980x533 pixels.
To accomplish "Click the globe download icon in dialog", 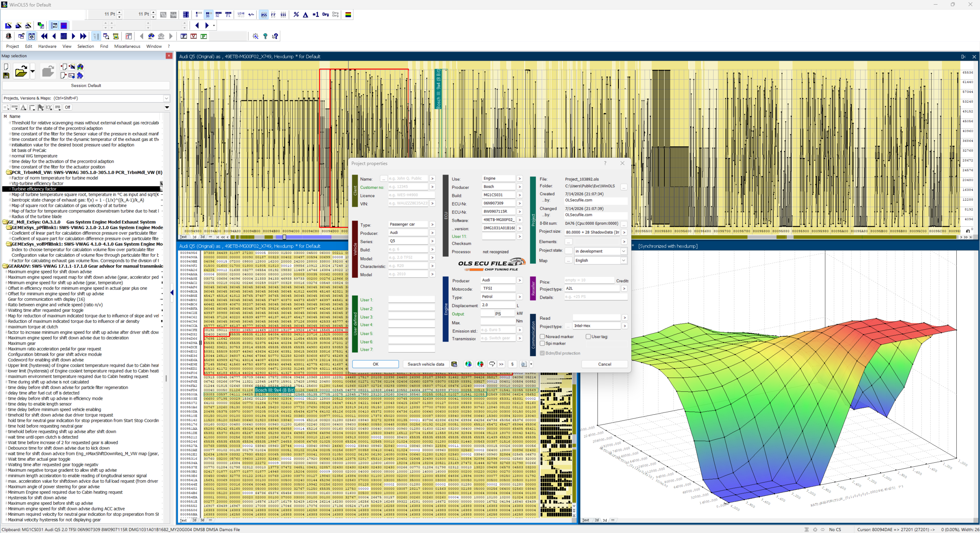I will [x=468, y=364].
